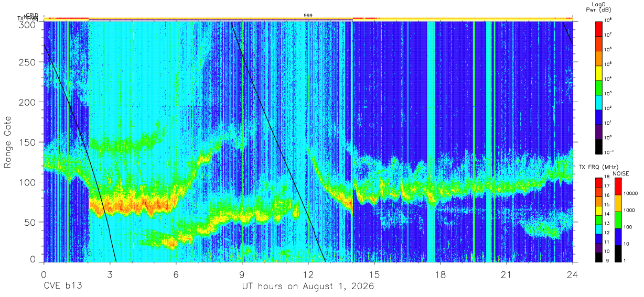
Task: Click the x-axis tick label '9'
Action: pyautogui.click(x=242, y=274)
